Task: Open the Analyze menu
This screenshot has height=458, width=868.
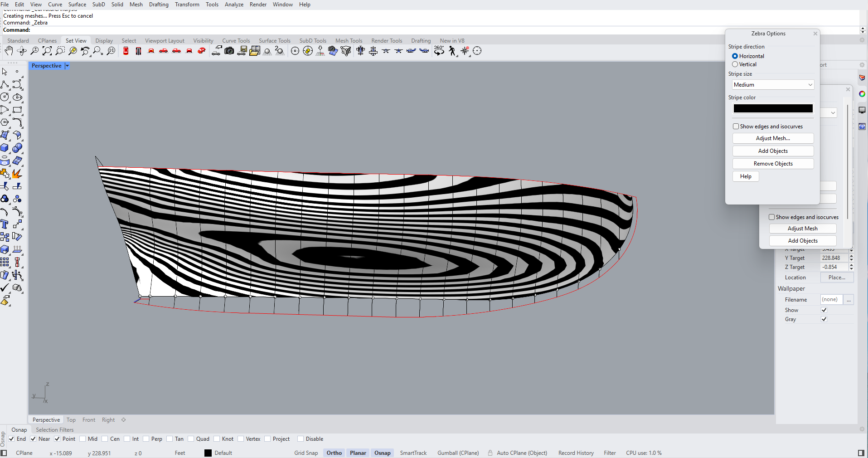Action: point(234,5)
